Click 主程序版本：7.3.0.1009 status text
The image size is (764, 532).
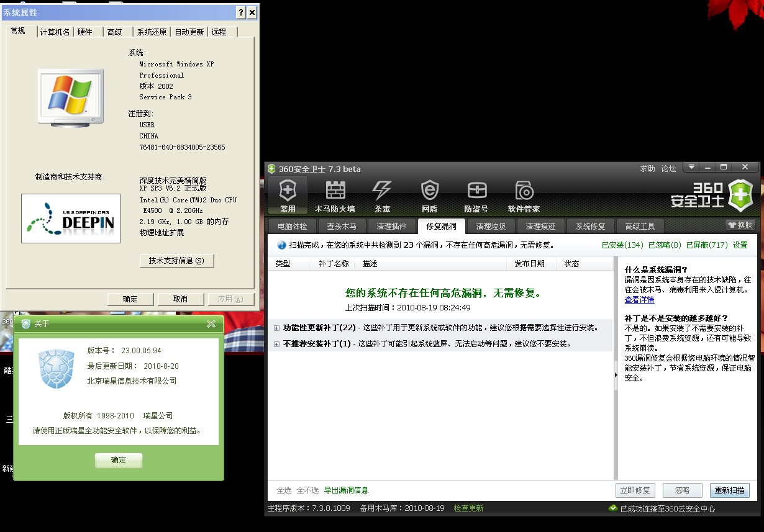pos(309,508)
